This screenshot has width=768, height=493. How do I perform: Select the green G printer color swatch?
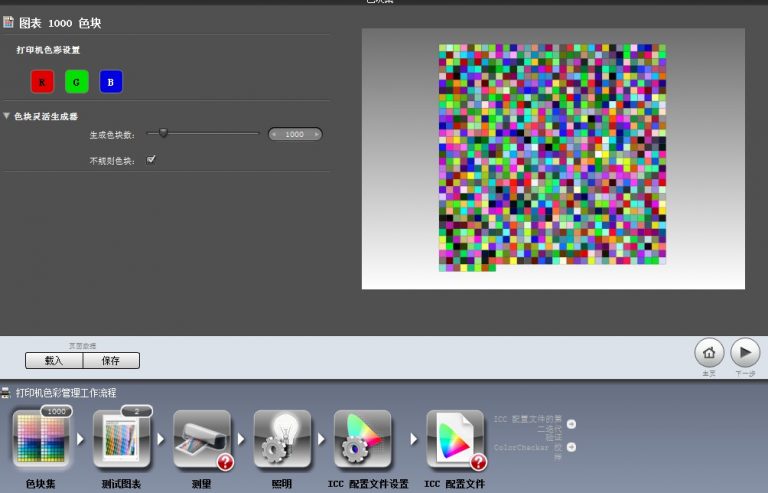click(76, 82)
